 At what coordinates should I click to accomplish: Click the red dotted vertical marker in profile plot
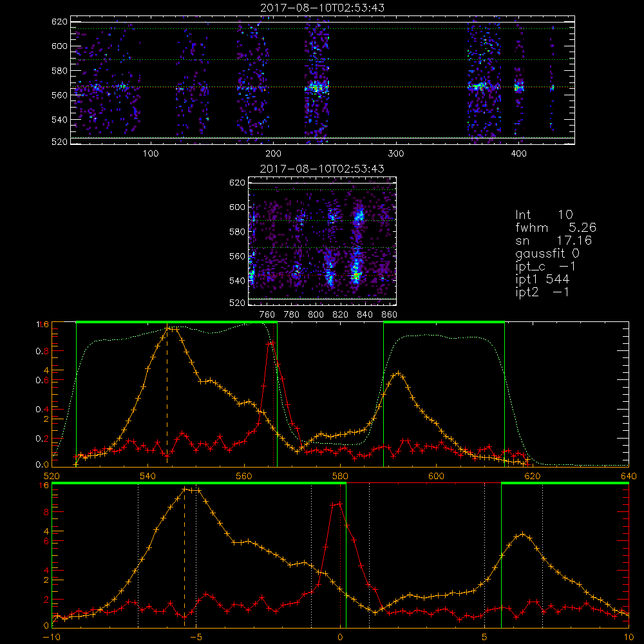[x=274, y=396]
